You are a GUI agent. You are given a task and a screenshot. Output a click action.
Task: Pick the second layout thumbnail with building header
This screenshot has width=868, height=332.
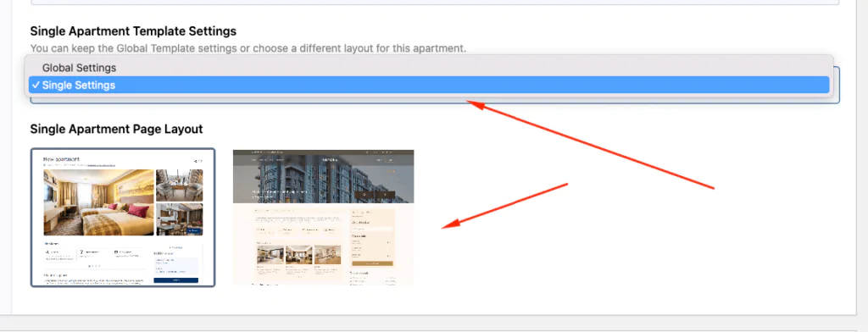pos(323,218)
